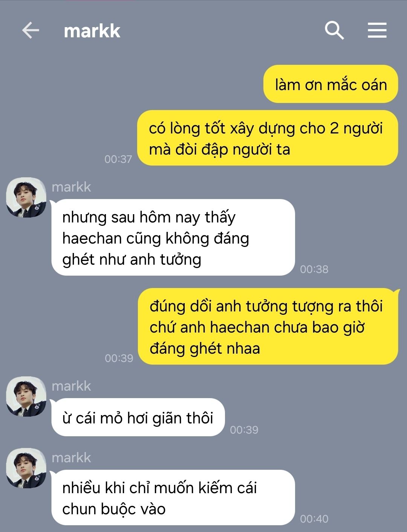Select the 'có lòng tốt xây dựng' message
Screen dimensions: 407x532
point(267,138)
